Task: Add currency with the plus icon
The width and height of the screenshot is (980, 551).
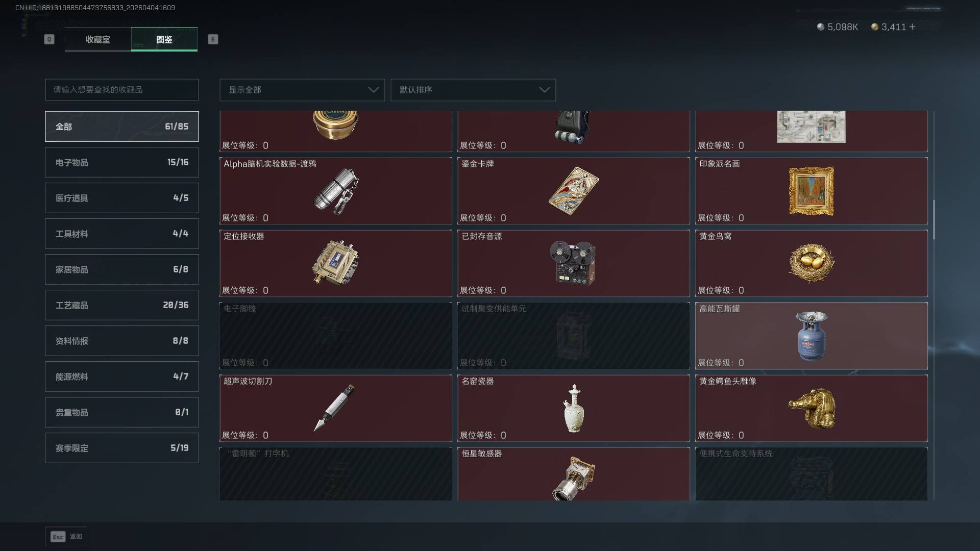Action: pyautogui.click(x=912, y=27)
